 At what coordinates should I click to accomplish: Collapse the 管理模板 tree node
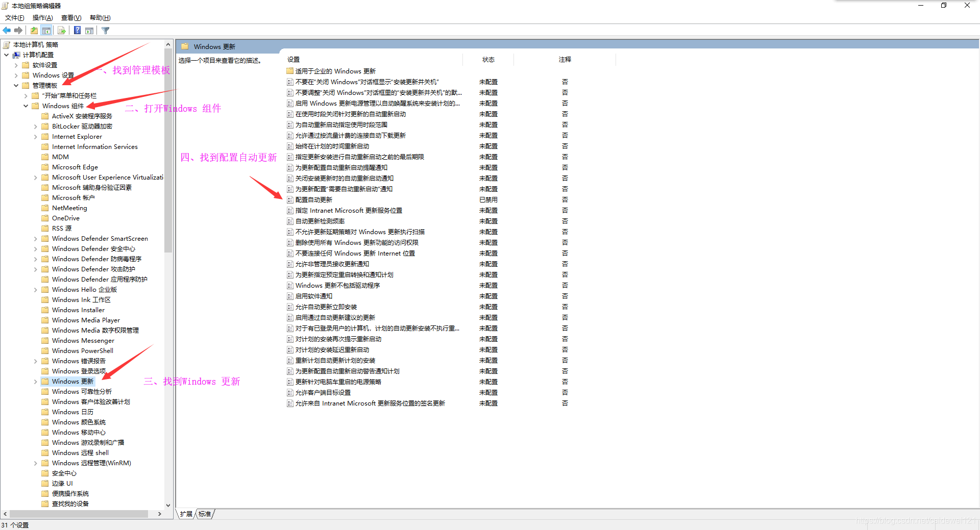[x=16, y=85]
